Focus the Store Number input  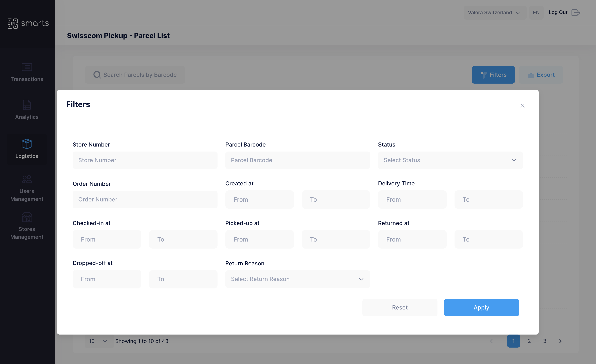click(145, 160)
